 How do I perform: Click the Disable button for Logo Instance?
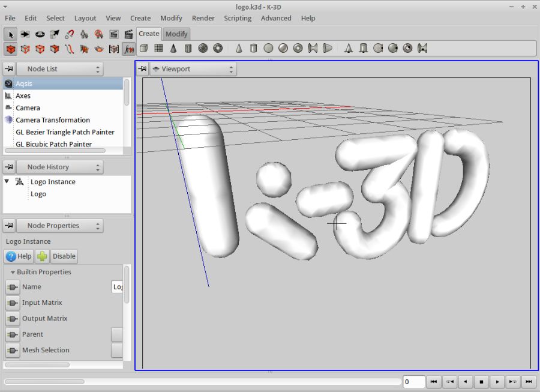pos(64,256)
